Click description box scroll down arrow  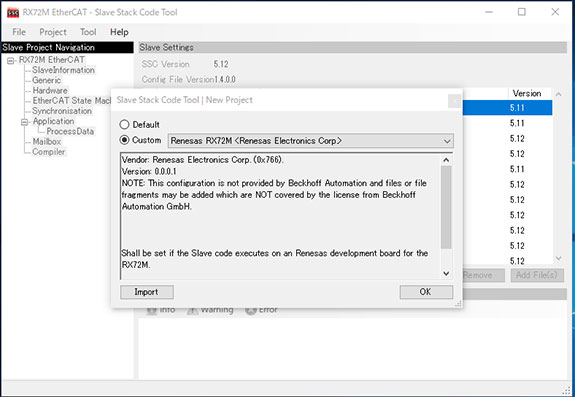point(446,273)
